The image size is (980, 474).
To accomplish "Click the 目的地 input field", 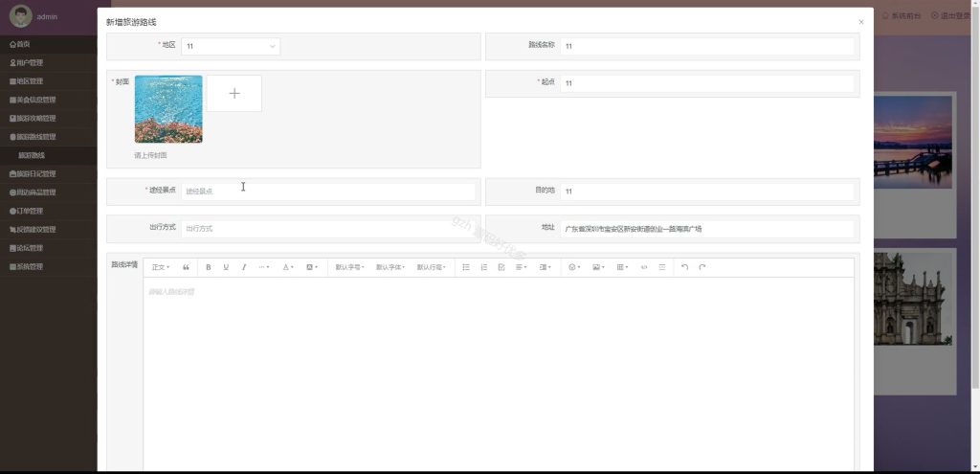I will (x=707, y=192).
